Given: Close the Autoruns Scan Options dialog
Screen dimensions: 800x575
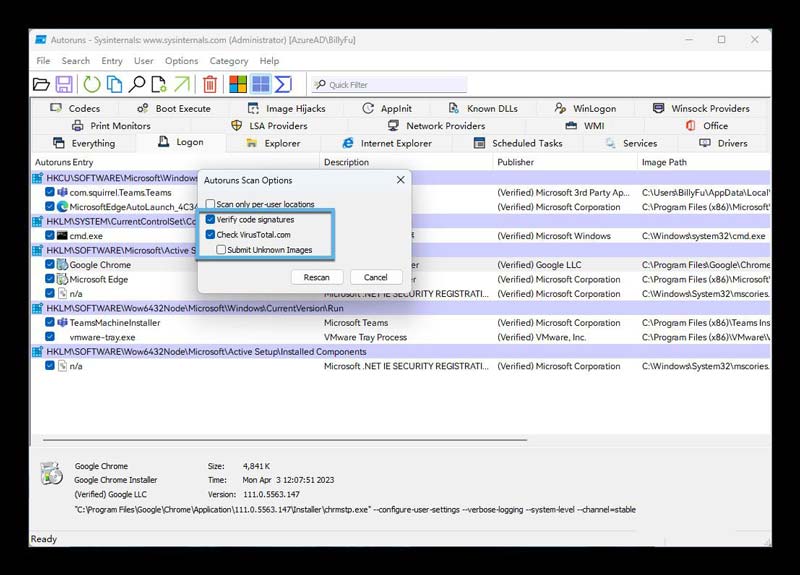Looking at the screenshot, I should point(401,180).
